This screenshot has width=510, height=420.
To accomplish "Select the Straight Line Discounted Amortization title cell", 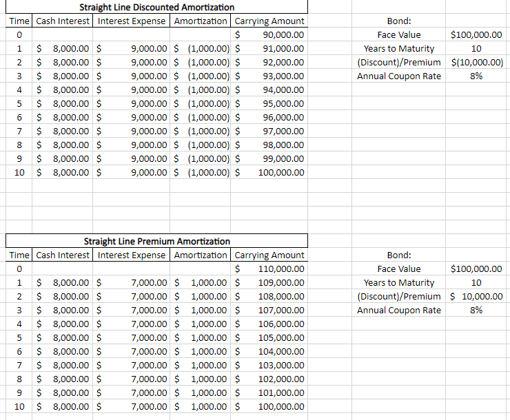I will tap(156, 7).
